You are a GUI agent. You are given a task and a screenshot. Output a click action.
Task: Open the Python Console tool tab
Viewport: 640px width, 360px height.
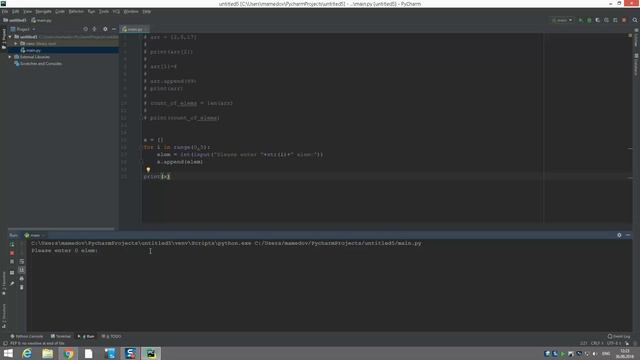pyautogui.click(x=27, y=336)
